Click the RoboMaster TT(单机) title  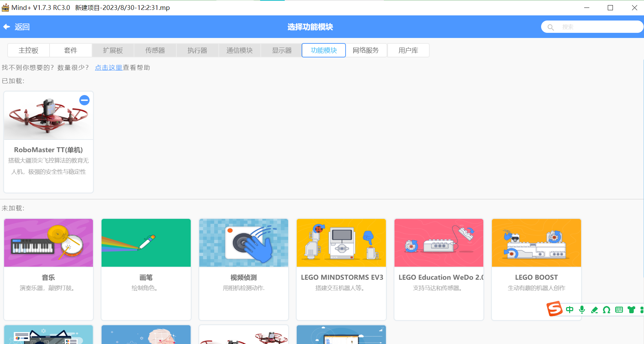pyautogui.click(x=49, y=150)
